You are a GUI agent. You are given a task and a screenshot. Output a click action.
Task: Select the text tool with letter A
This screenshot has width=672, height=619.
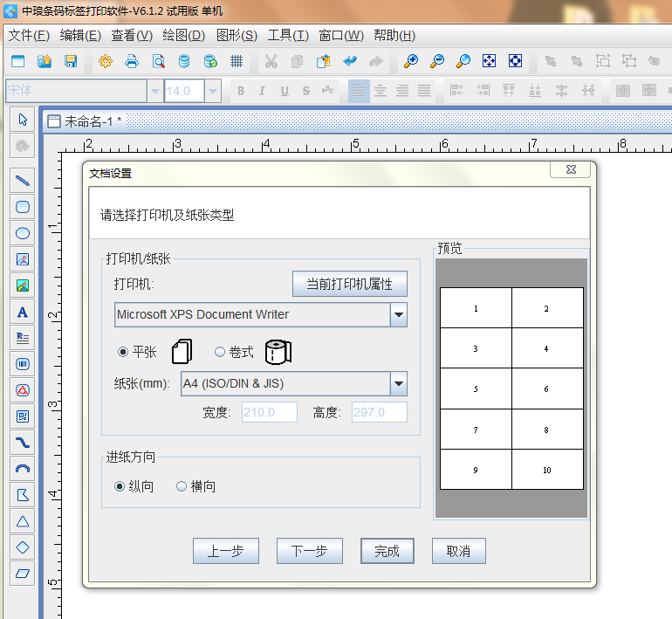23,312
